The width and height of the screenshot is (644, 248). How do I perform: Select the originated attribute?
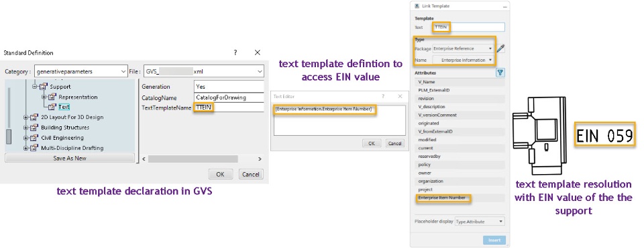(460, 124)
